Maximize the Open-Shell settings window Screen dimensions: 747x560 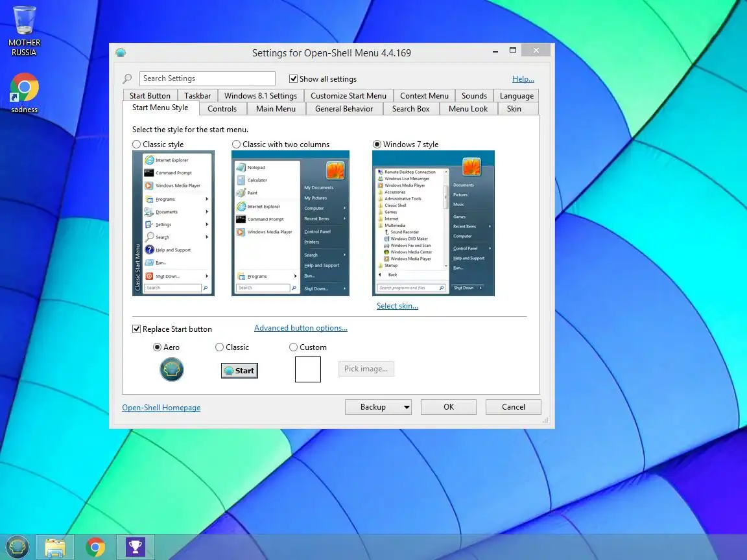[513, 51]
